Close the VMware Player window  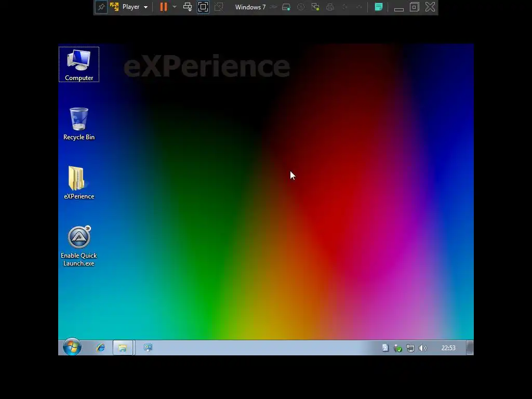430,7
